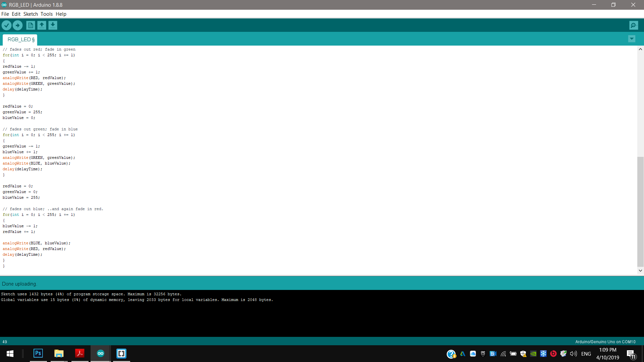The height and width of the screenshot is (362, 644).
Task: Click the editor scrollbar down arrow
Action: (640, 270)
